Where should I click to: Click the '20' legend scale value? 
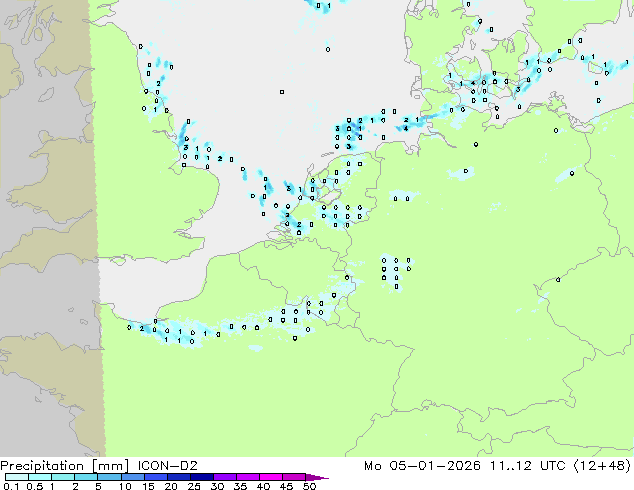click(x=171, y=486)
